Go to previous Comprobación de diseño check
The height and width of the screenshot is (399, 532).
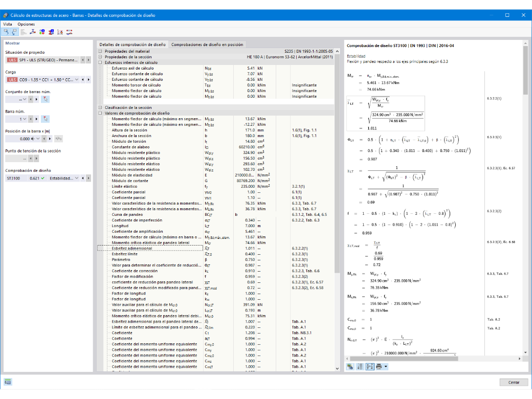[x=82, y=178]
